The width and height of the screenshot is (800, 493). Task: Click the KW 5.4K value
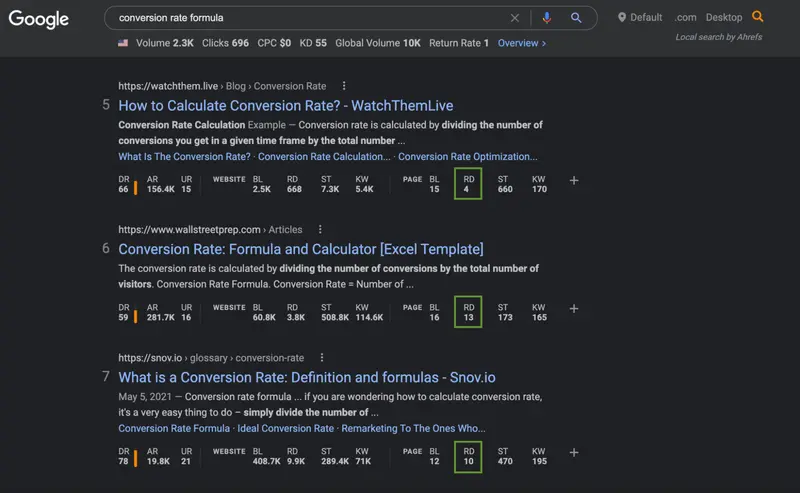pos(364,189)
